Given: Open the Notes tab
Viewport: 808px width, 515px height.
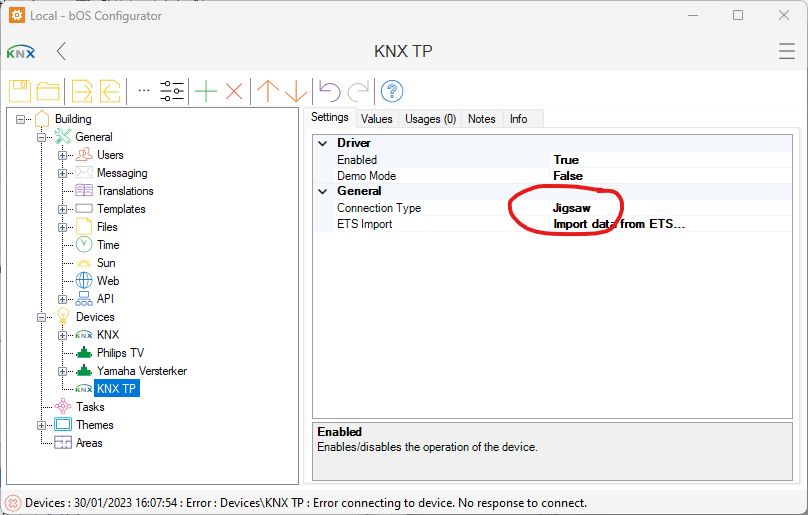Looking at the screenshot, I should pos(481,119).
